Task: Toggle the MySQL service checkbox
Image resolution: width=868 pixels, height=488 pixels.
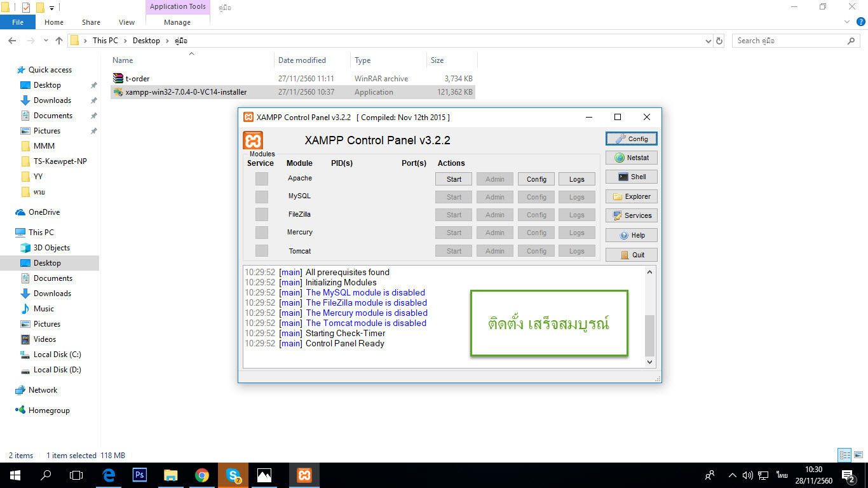Action: point(262,196)
